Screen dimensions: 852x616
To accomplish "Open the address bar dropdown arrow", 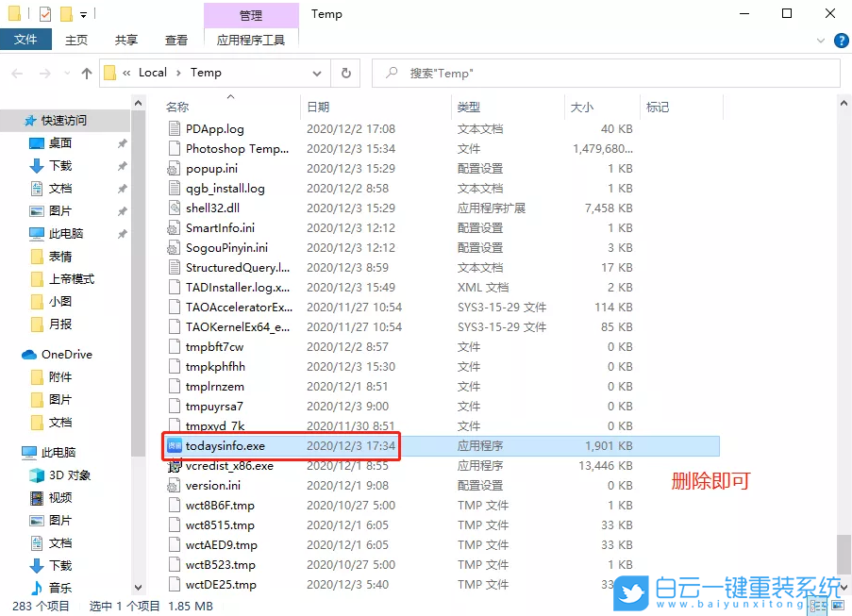I will tap(318, 73).
